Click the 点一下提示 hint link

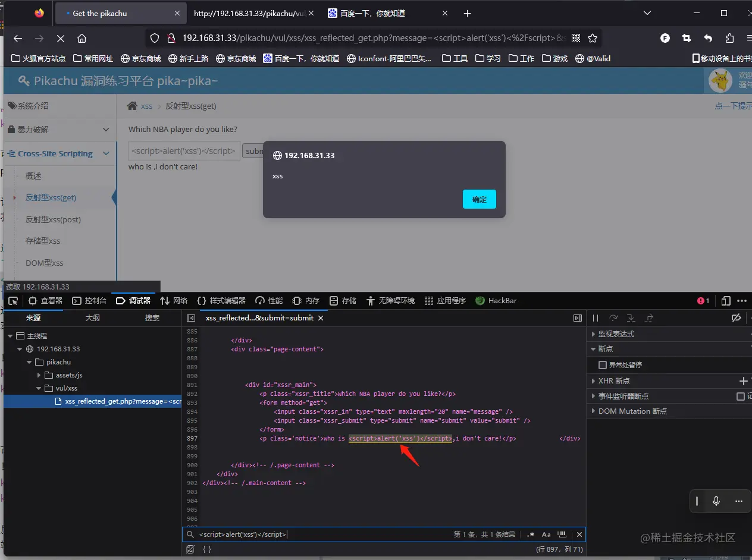click(x=733, y=106)
